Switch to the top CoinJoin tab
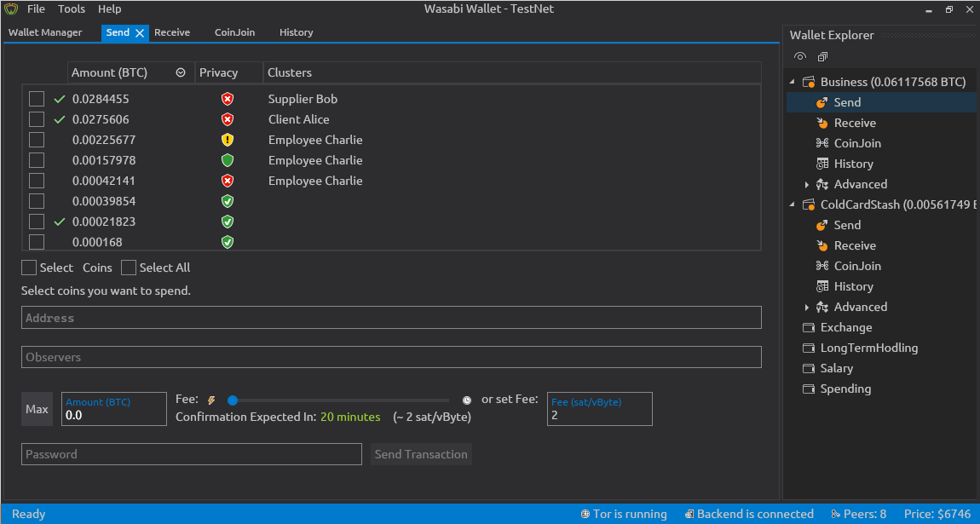The width and height of the screenshot is (980, 524). (x=234, y=32)
